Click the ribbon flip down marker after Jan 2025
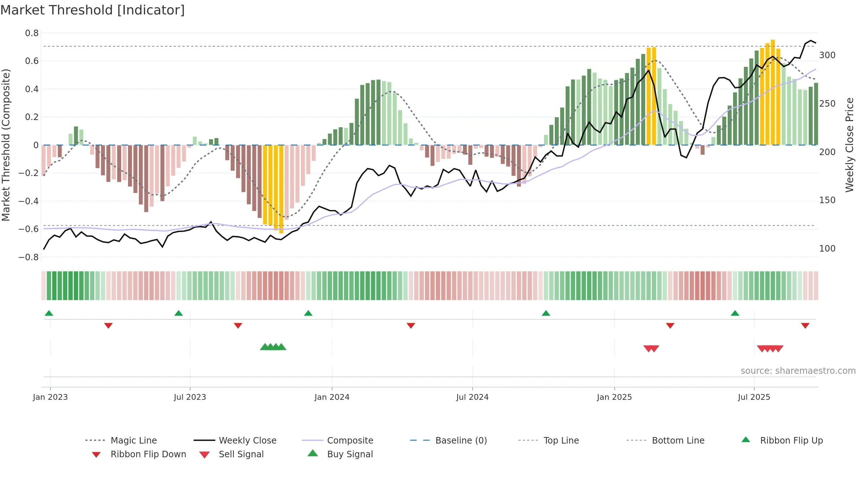Viewport: 868px width, 488px height. pyautogui.click(x=670, y=326)
